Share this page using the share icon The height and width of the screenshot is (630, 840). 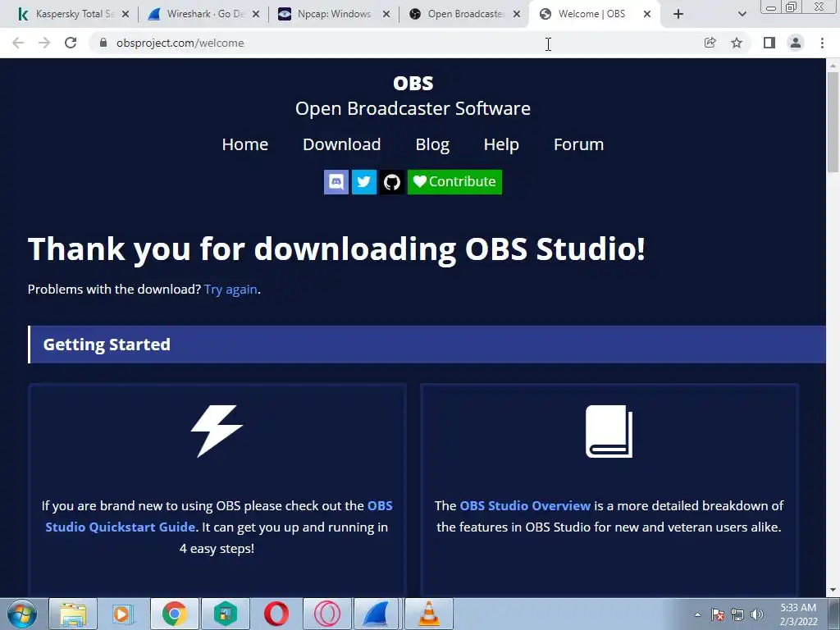pyautogui.click(x=710, y=43)
